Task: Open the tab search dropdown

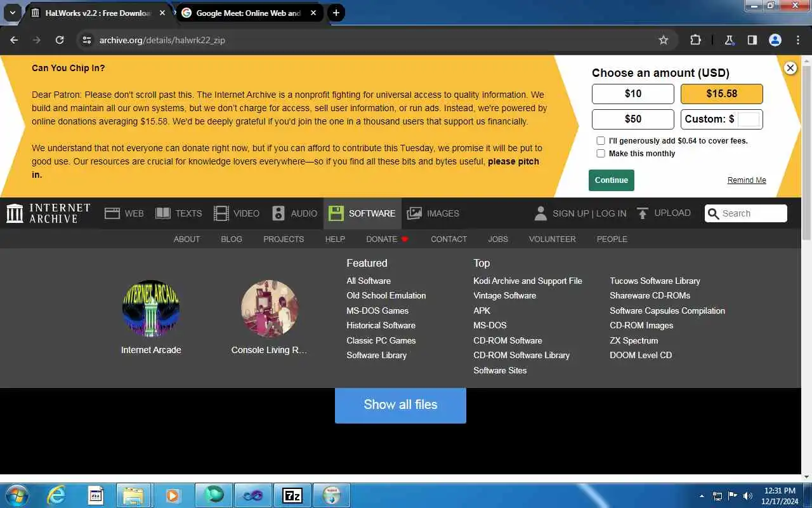Action: [12, 13]
